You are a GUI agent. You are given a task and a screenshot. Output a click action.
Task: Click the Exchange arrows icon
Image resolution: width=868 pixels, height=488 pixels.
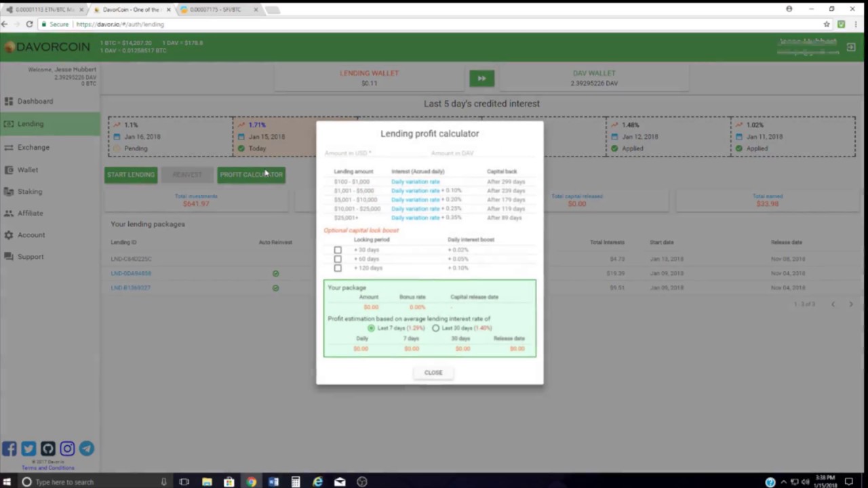pos(9,147)
